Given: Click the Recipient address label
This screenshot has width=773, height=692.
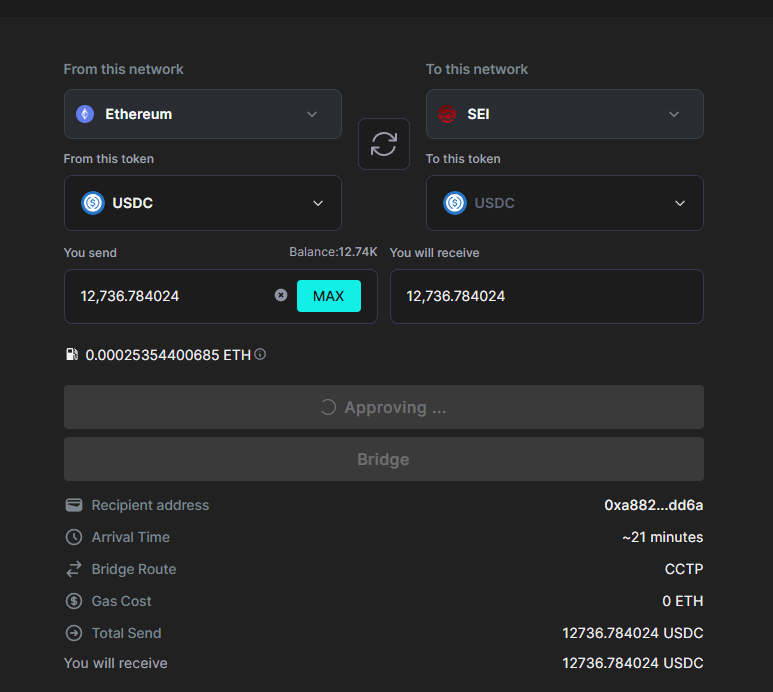Looking at the screenshot, I should (x=150, y=505).
